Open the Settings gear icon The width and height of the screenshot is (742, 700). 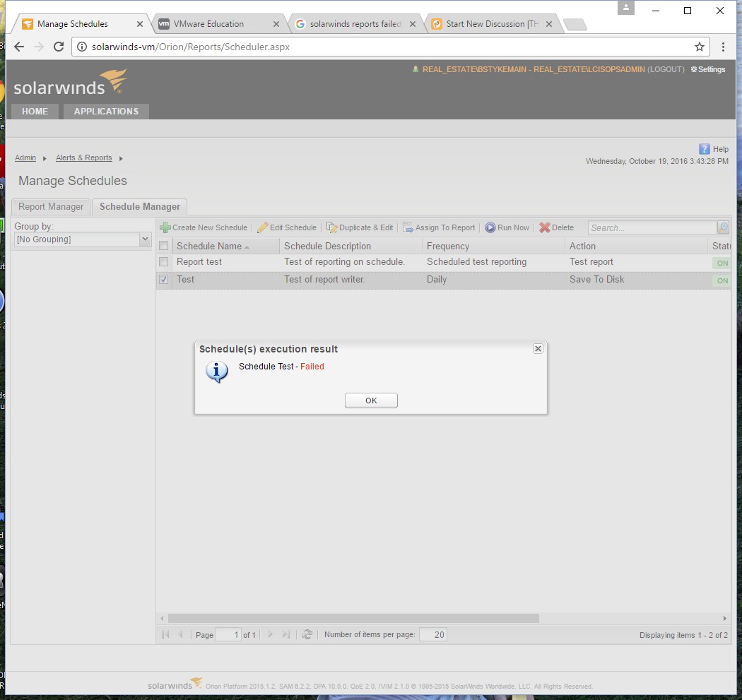[694, 69]
